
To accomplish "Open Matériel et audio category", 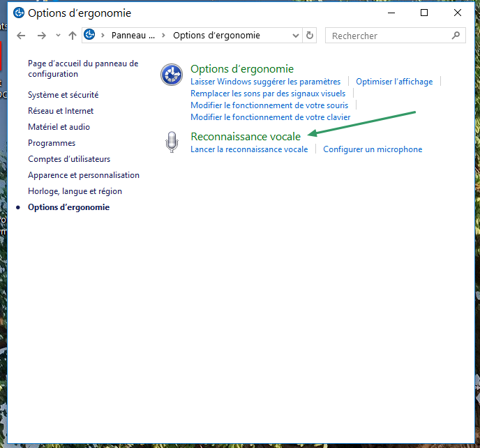I will 59,127.
